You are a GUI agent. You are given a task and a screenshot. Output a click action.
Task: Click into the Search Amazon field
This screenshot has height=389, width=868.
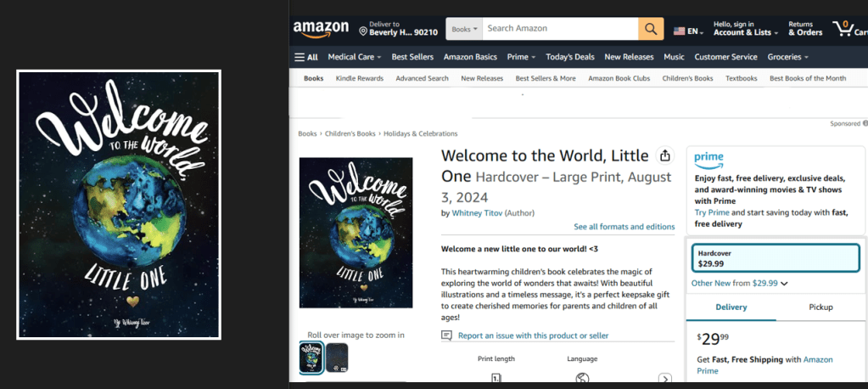click(560, 29)
